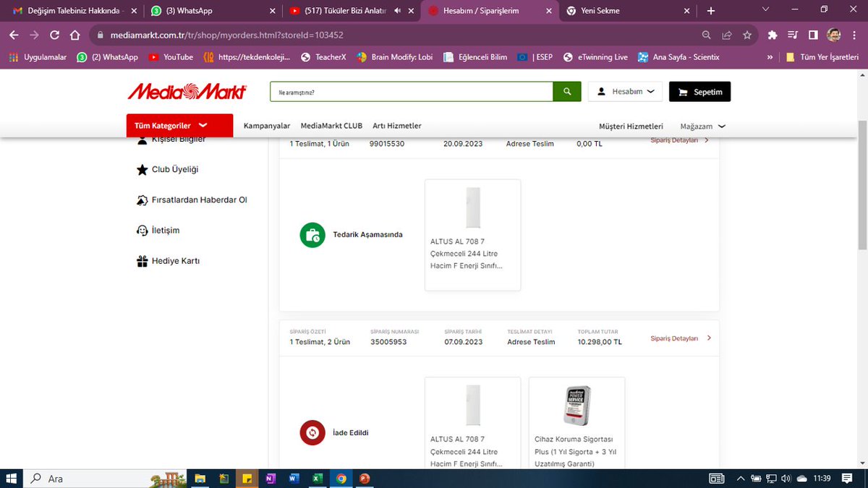Open the Mağazam dropdown
This screenshot has height=488, width=868.
tap(702, 127)
